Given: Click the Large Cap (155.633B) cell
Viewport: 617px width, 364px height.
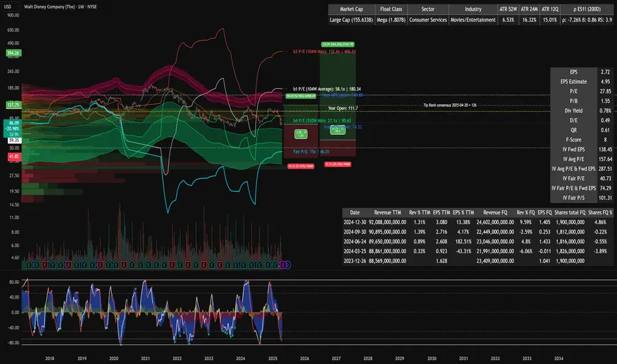Looking at the screenshot, I should tap(351, 20).
